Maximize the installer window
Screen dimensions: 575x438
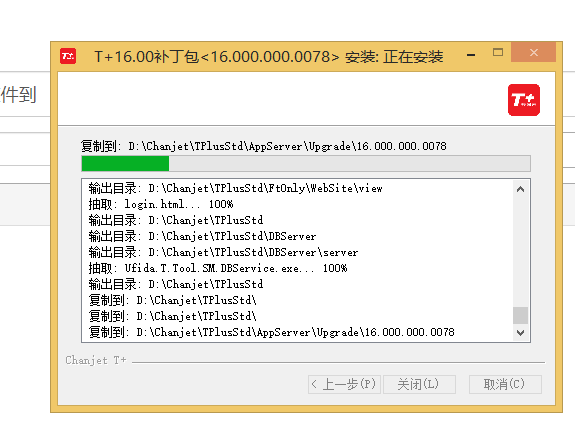tap(498, 53)
